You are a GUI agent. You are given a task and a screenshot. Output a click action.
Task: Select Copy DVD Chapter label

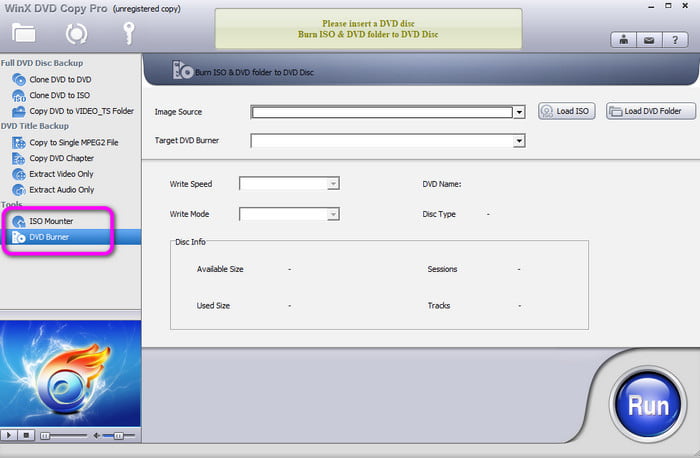(x=62, y=158)
